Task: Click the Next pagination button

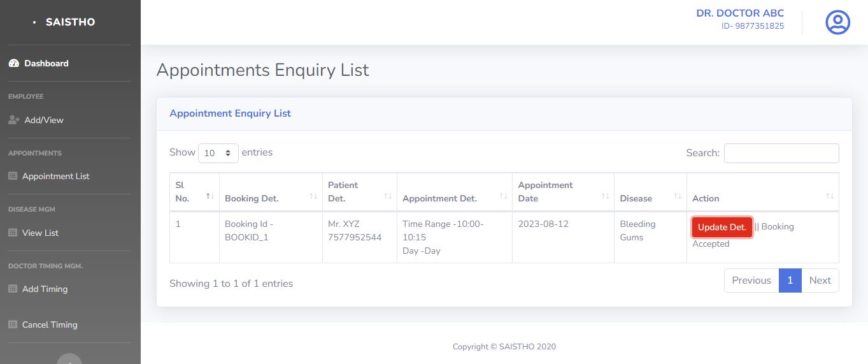Action: point(820,280)
